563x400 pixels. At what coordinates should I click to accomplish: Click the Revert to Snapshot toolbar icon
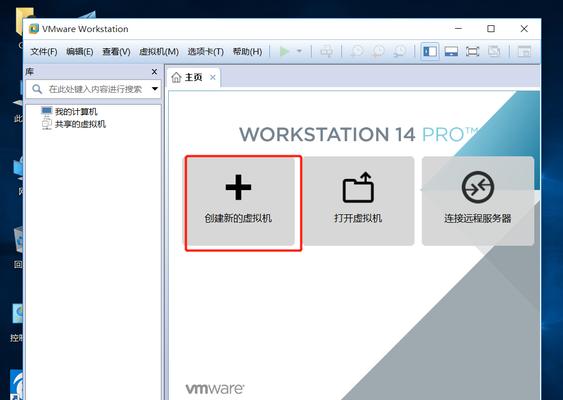point(378,51)
